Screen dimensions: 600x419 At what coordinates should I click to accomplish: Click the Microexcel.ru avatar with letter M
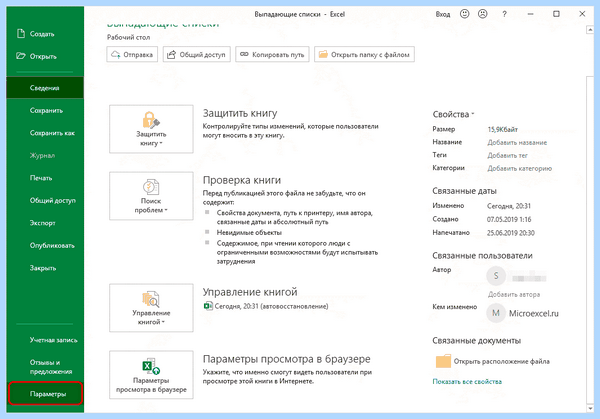pos(496,313)
